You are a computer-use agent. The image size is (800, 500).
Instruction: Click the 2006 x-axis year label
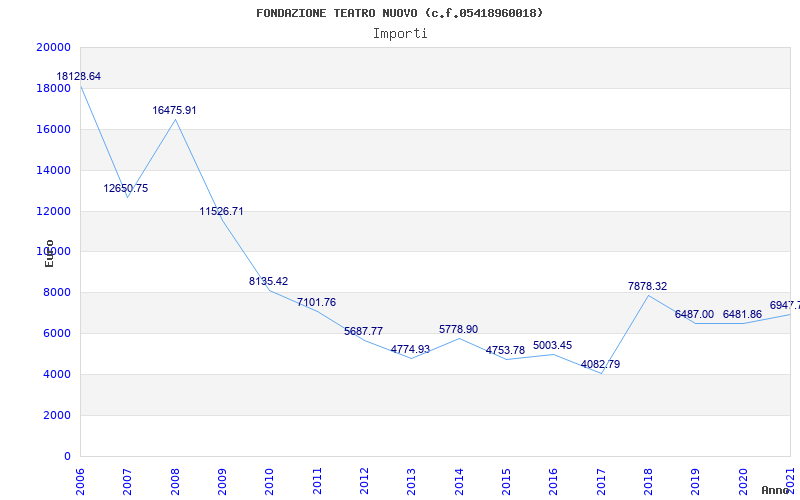point(80,481)
